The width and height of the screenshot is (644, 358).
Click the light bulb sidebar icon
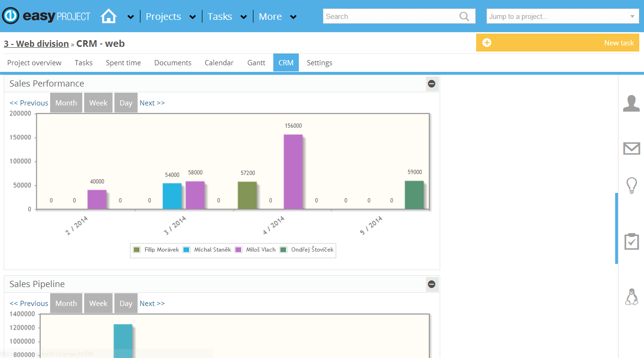(x=631, y=186)
